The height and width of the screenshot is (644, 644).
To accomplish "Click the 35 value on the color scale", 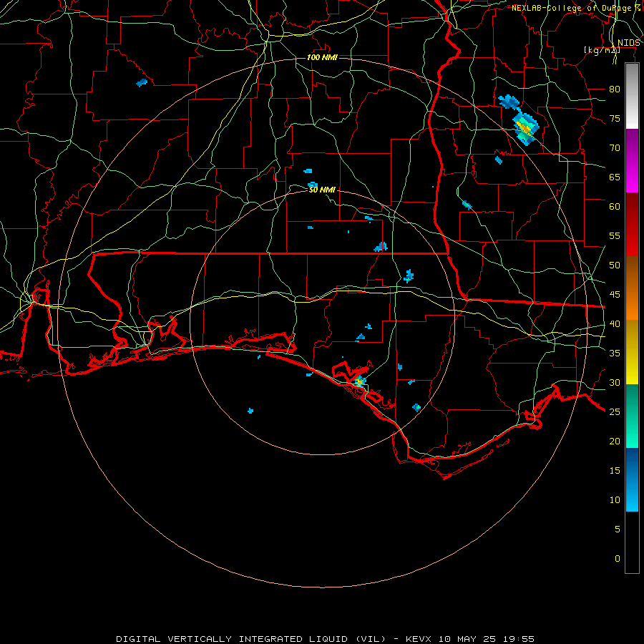I will coord(615,353).
